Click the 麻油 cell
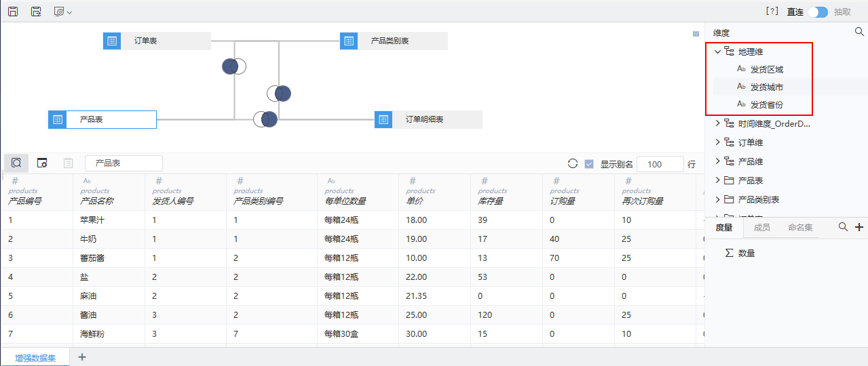Screen dimensions: 868x366 pyautogui.click(x=88, y=296)
